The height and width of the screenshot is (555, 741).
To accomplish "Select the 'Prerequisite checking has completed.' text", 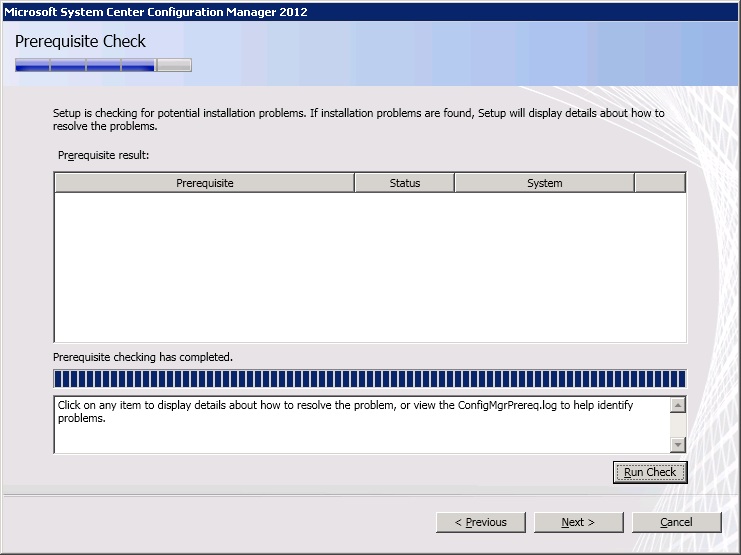I will click(x=143, y=357).
